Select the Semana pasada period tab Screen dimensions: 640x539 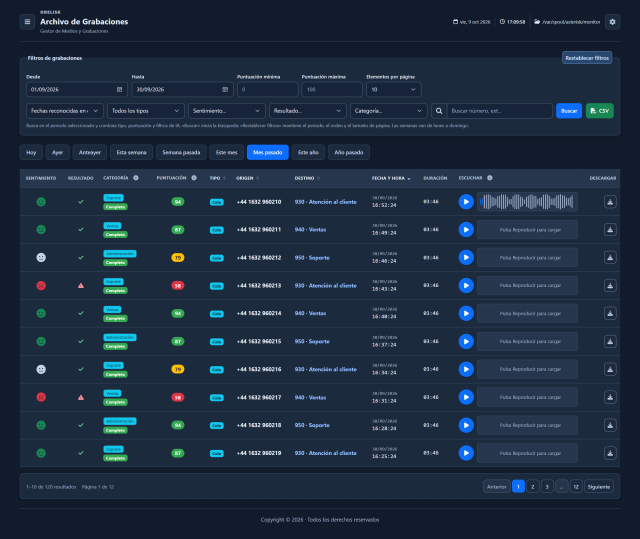181,152
